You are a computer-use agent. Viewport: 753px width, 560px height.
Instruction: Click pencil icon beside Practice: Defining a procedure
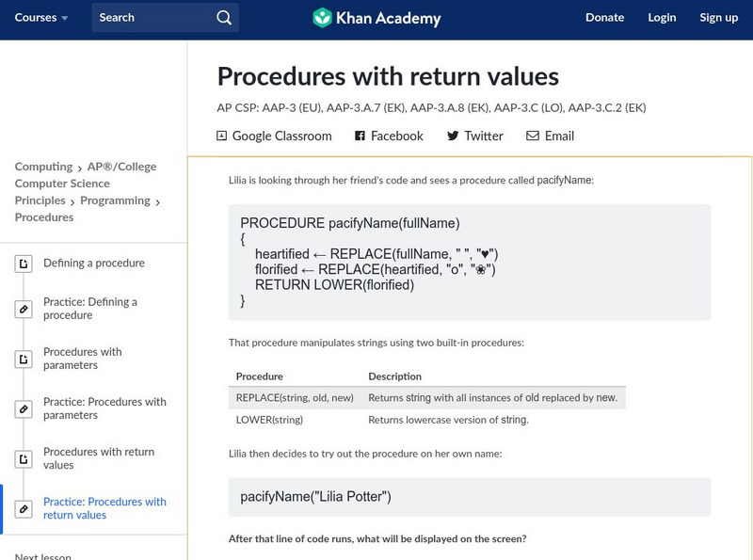pyautogui.click(x=24, y=309)
